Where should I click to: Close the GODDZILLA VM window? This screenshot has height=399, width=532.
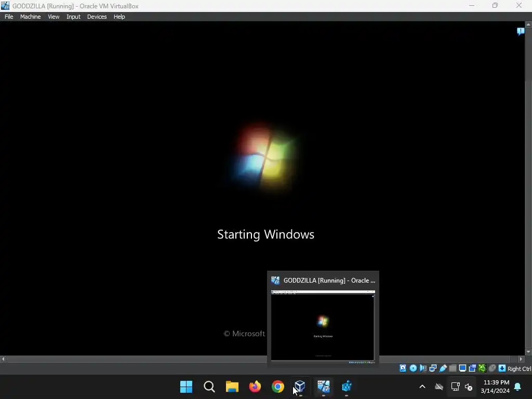coord(519,6)
